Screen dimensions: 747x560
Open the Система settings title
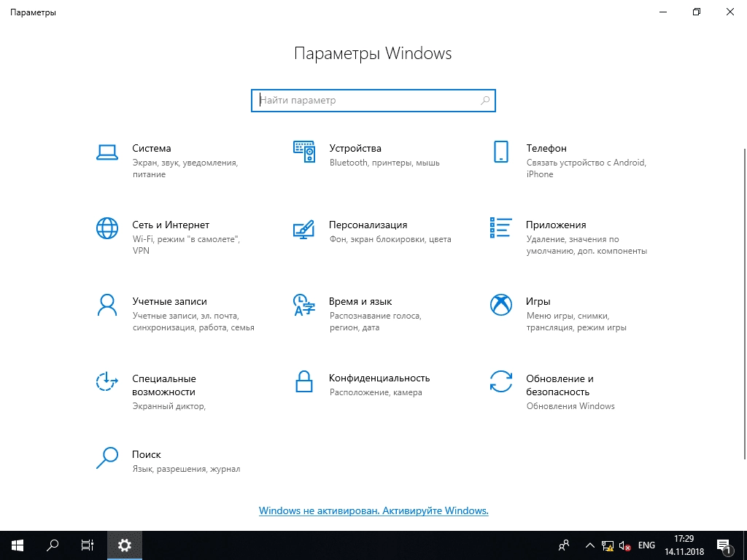[152, 148]
